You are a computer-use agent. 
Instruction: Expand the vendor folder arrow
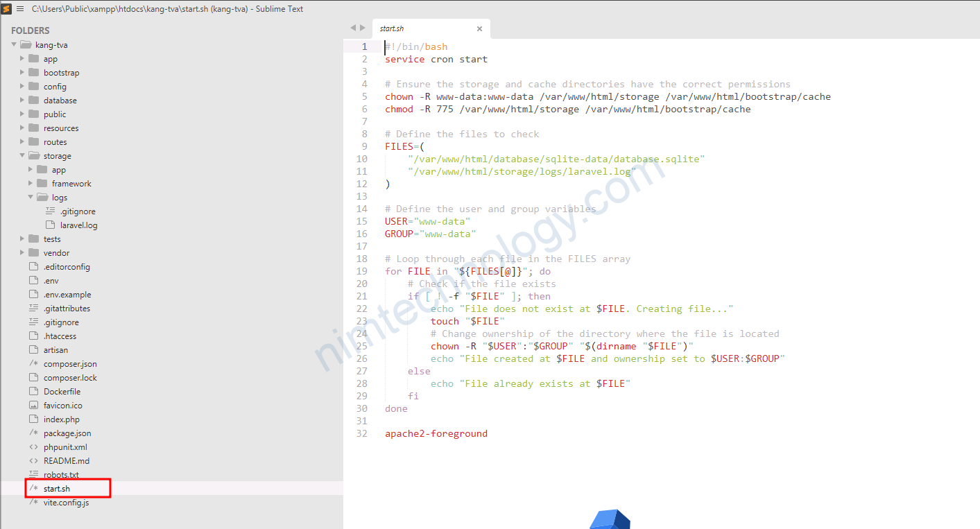[x=22, y=253]
